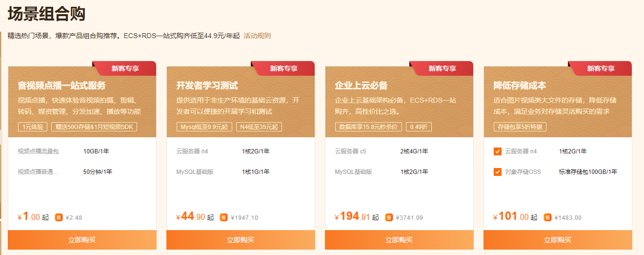The image size is (644, 255).
Task: Click the 10GB/1年 spec value
Action: pyautogui.click(x=96, y=151)
